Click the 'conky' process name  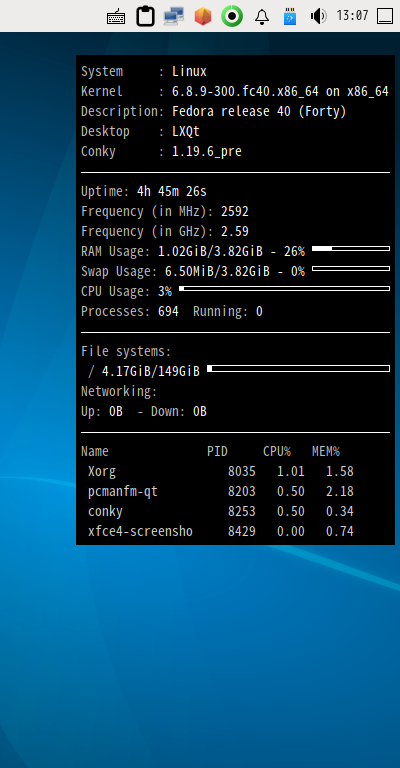pos(105,512)
